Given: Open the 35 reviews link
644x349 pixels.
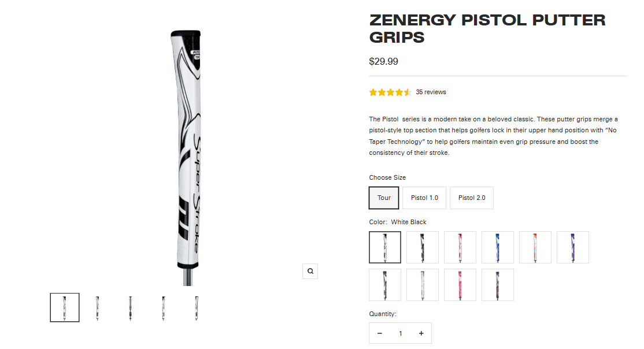Looking at the screenshot, I should point(431,92).
